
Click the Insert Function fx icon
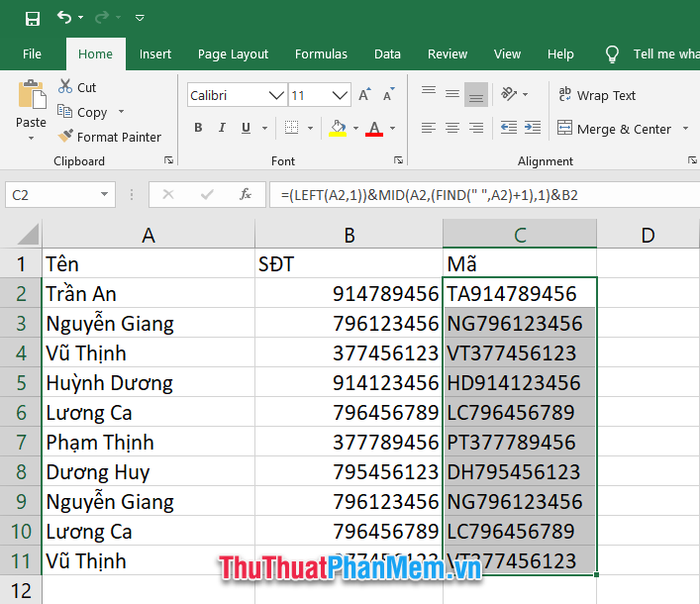tap(245, 195)
